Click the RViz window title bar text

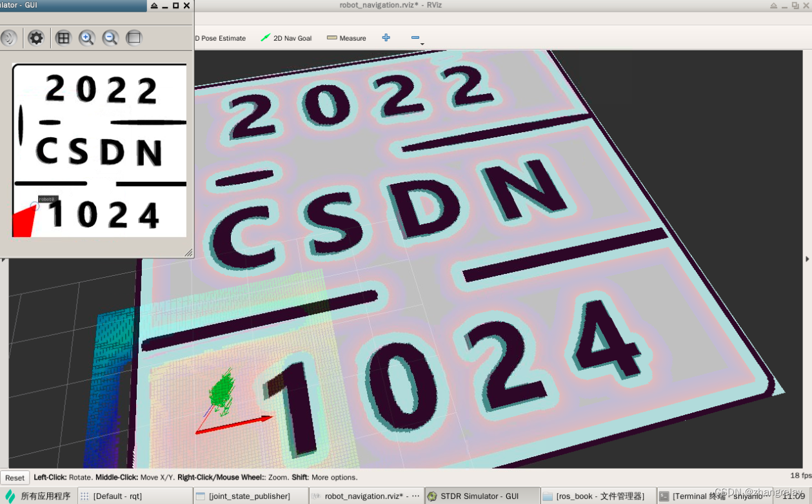(x=390, y=5)
